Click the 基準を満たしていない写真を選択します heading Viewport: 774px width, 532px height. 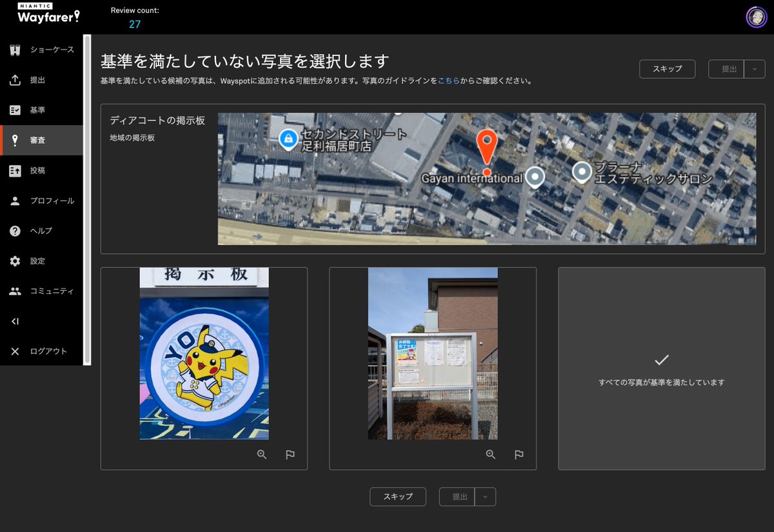pyautogui.click(x=245, y=61)
